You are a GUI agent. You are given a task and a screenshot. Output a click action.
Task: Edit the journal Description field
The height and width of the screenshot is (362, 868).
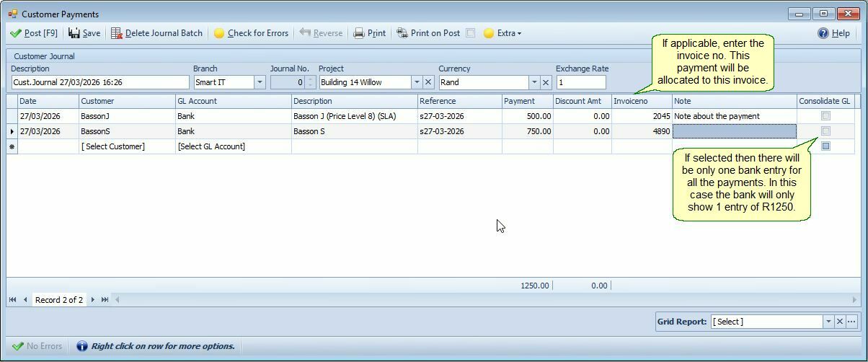(100, 82)
